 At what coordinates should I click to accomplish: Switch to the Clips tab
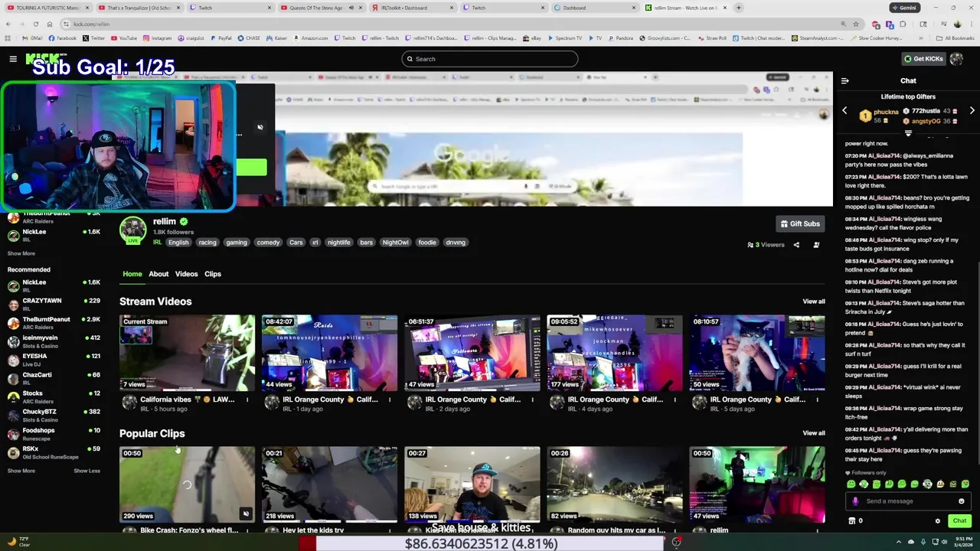[213, 274]
